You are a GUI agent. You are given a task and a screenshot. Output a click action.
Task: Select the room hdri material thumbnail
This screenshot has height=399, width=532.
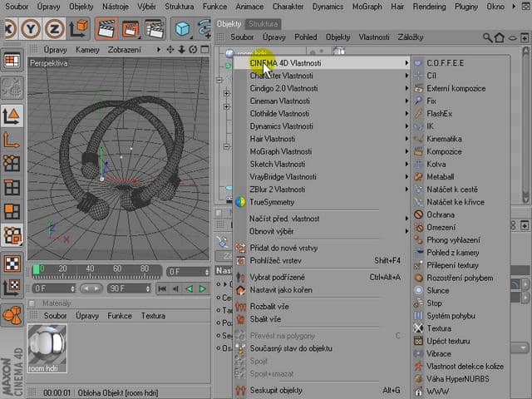47,348
